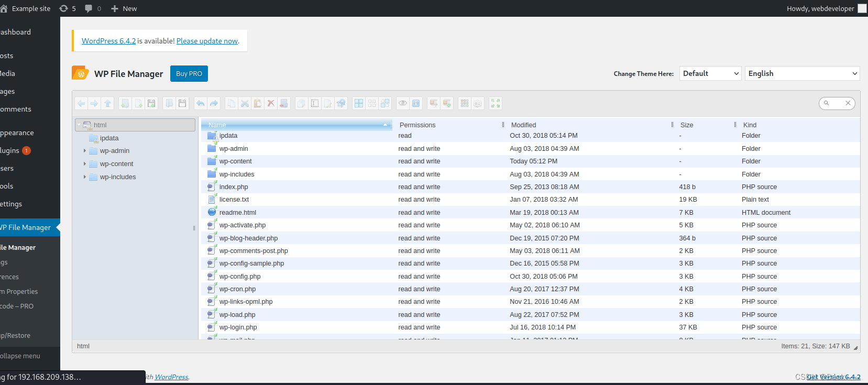This screenshot has width=868, height=385.
Task: Sort files by the Name column
Action: [x=296, y=125]
